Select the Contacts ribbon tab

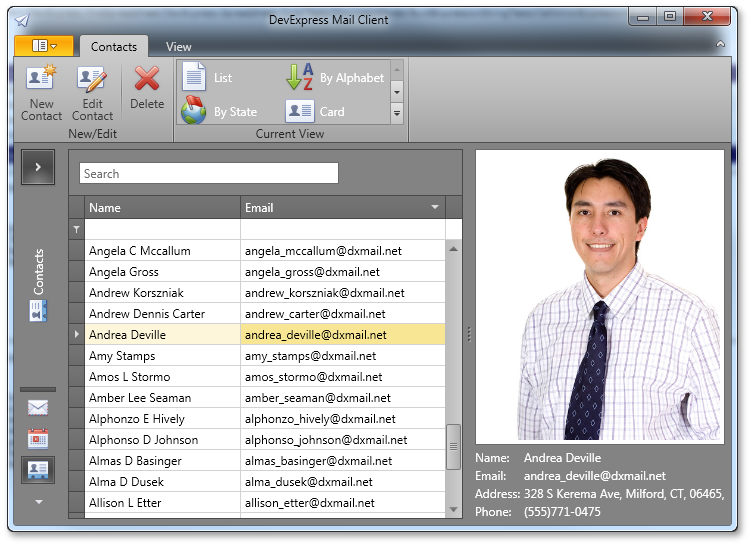tap(114, 47)
